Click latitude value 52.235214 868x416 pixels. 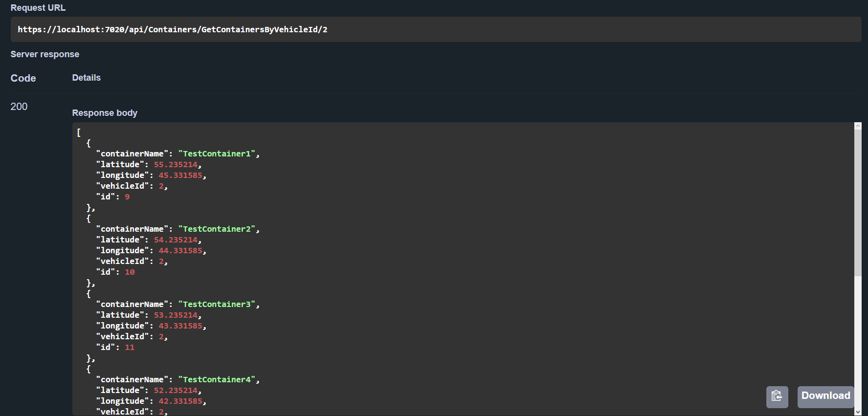point(175,390)
